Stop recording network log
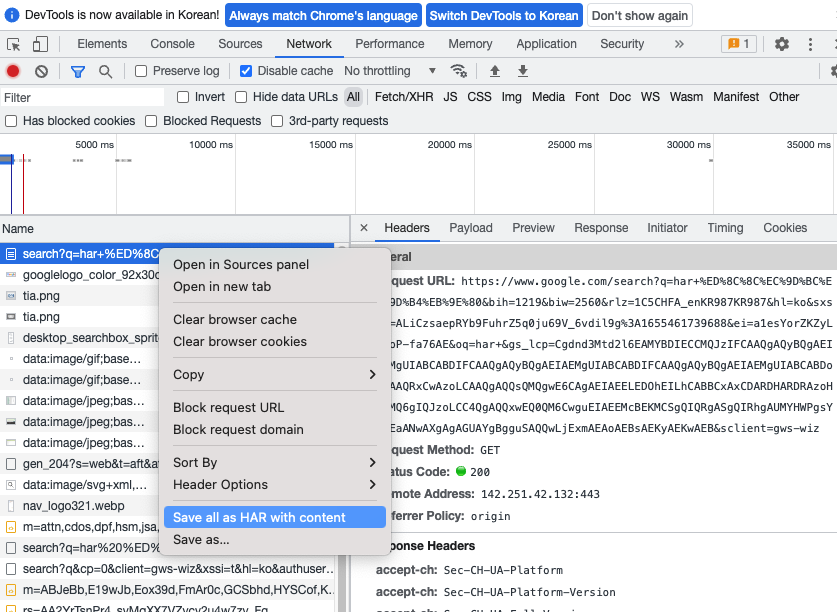Screen dimensions: 837x612 click(x=13, y=71)
